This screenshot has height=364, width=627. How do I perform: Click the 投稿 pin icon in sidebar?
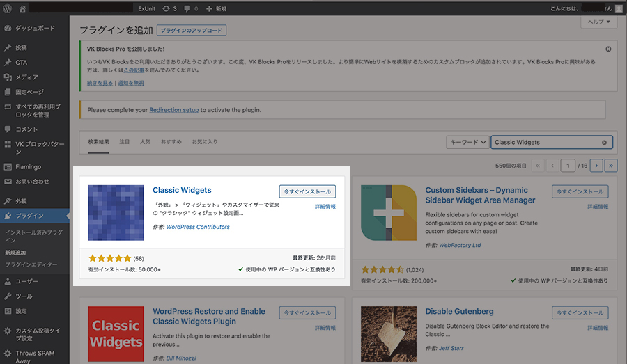click(8, 47)
